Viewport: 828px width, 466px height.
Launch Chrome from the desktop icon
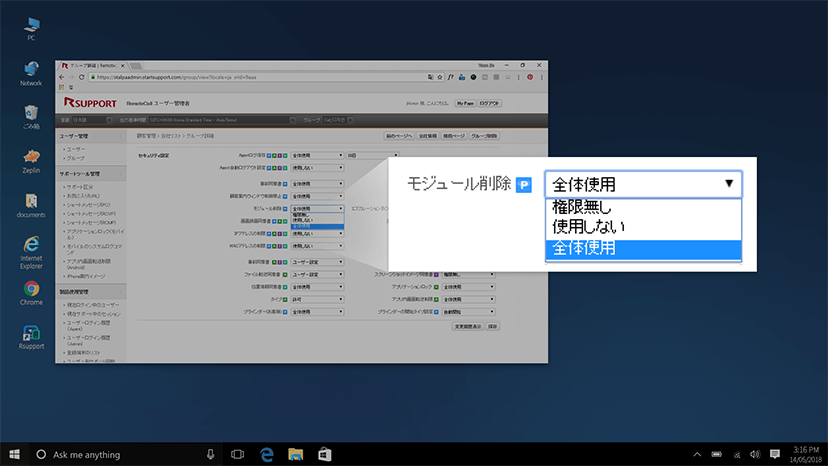click(x=31, y=293)
